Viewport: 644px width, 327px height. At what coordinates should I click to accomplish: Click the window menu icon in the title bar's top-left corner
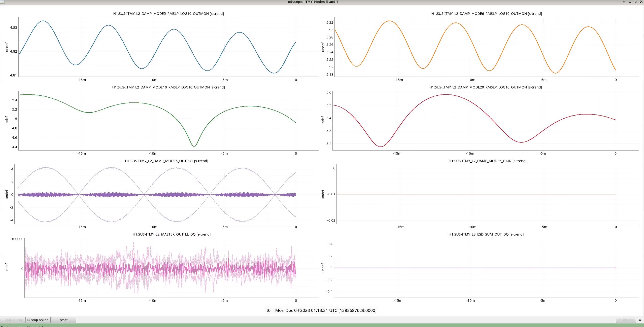click(2, 2)
